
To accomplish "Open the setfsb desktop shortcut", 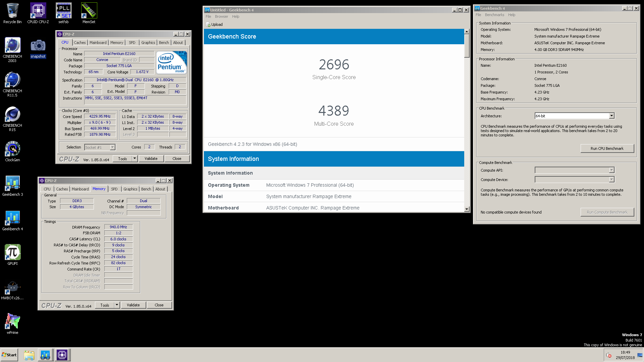I will [63, 13].
